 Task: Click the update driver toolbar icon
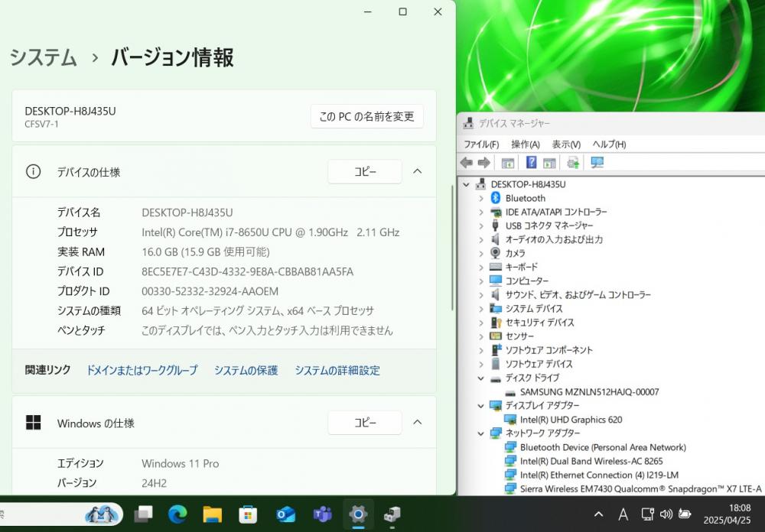[x=573, y=162]
